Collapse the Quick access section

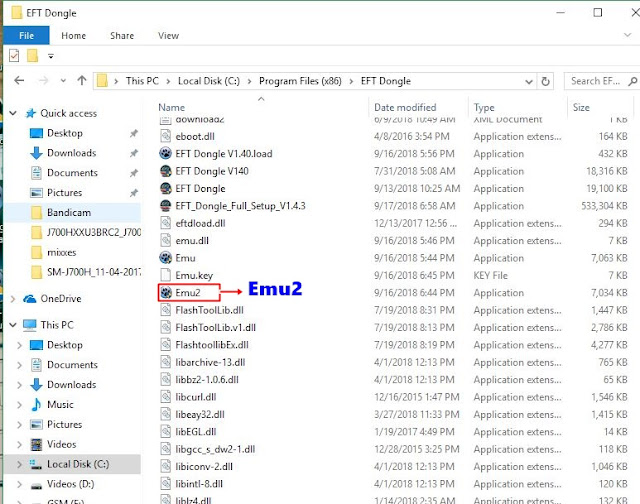coord(13,113)
